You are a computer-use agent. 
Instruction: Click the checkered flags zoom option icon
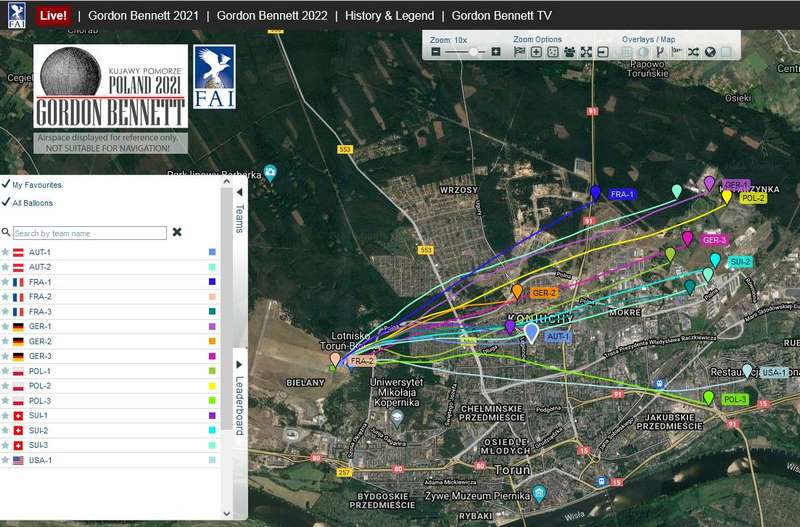519,51
